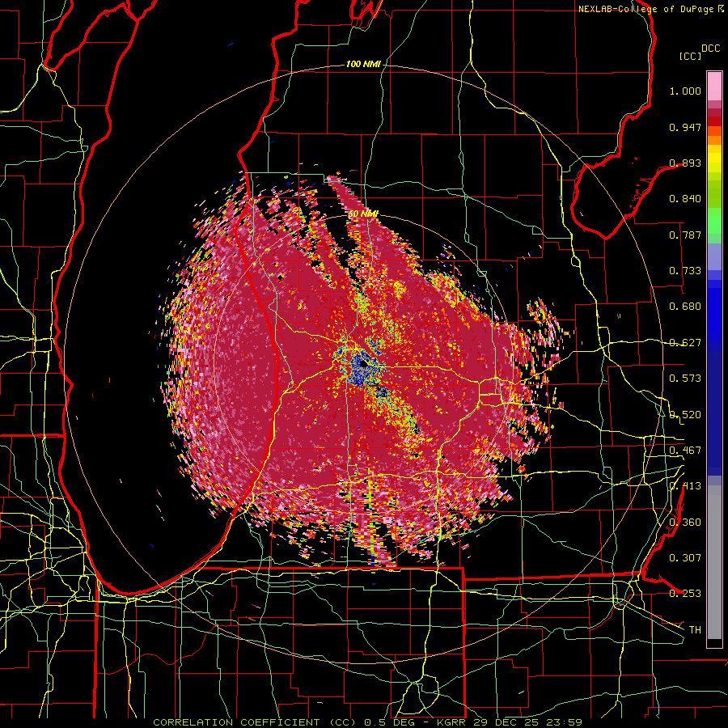Pick the bright green color bar segment

click(x=714, y=221)
